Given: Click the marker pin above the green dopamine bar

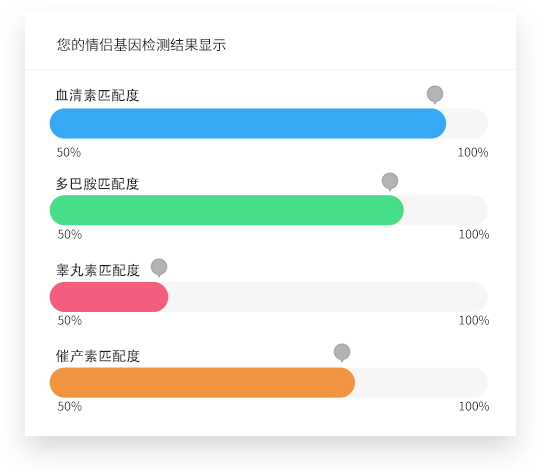Looking at the screenshot, I should 390,181.
